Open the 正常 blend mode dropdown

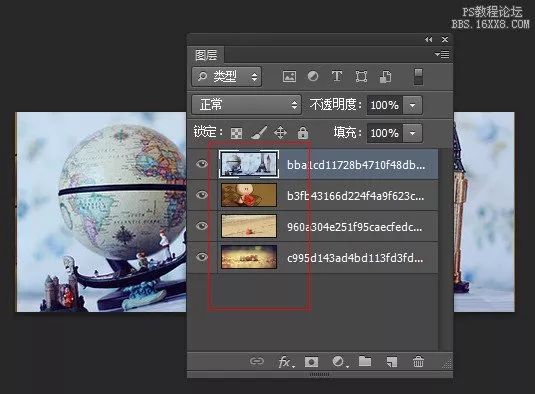(246, 104)
